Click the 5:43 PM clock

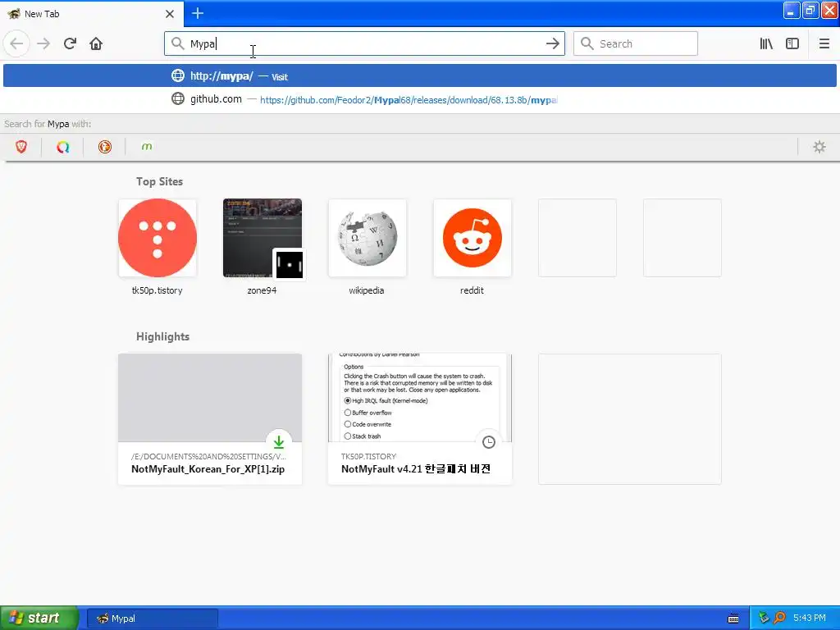click(810, 618)
